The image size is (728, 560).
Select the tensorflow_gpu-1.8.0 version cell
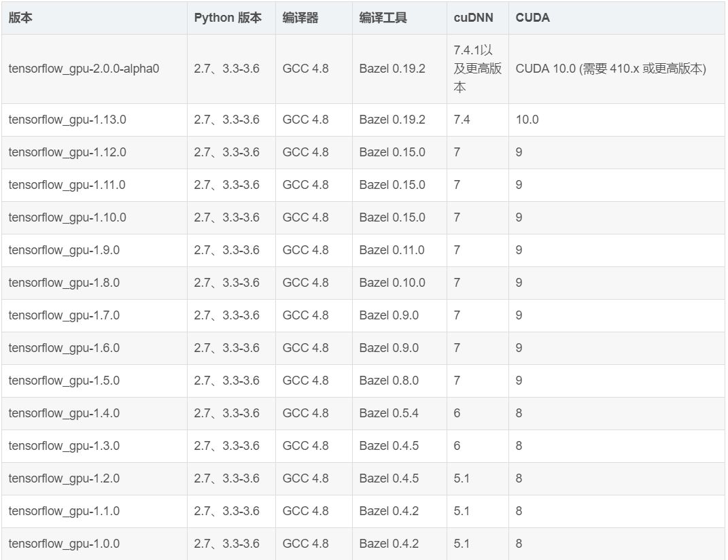(x=65, y=283)
